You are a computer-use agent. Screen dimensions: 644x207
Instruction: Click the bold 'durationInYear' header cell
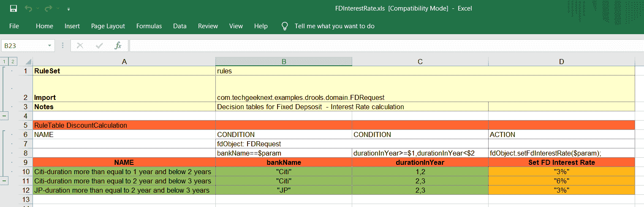tap(420, 163)
